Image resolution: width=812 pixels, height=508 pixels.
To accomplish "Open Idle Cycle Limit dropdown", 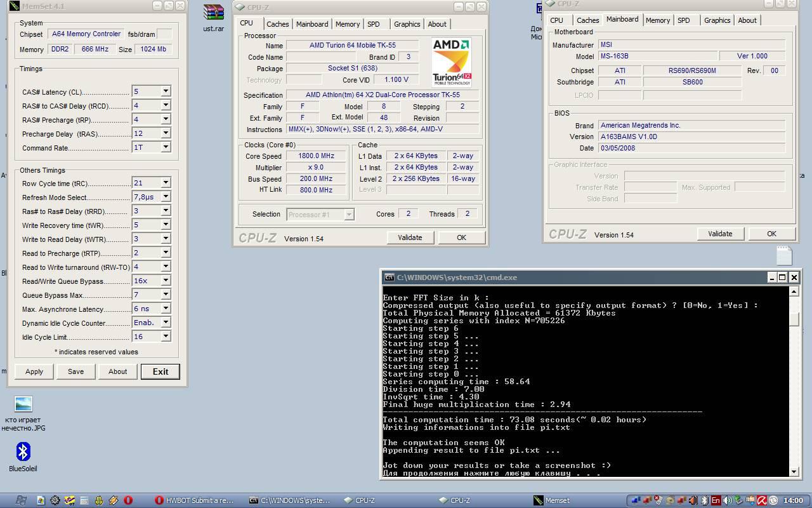I will pyautogui.click(x=165, y=337).
